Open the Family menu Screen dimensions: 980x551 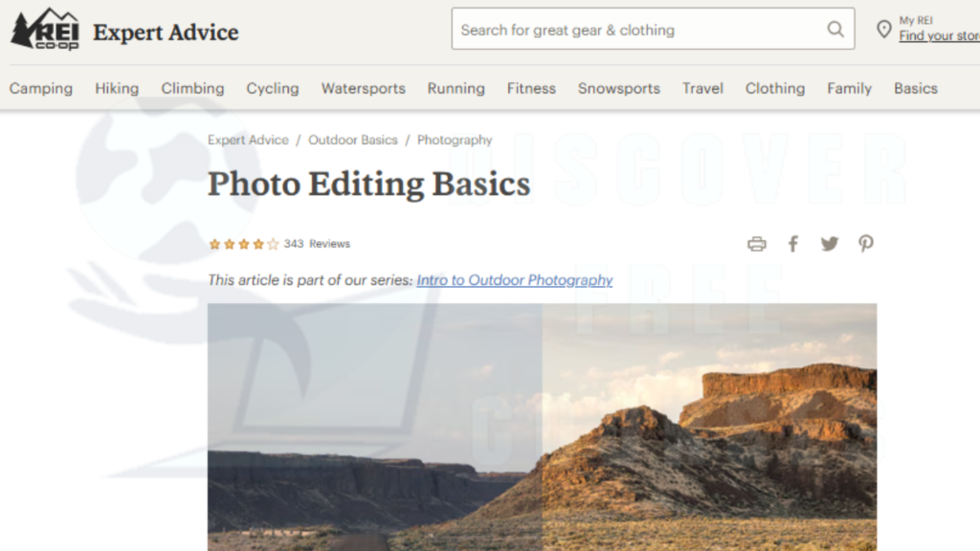[x=849, y=89]
